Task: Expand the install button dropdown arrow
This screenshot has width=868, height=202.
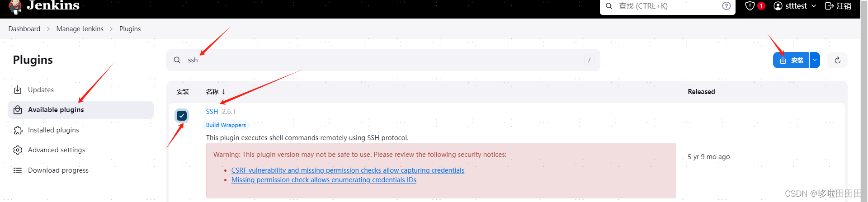Action: [x=815, y=60]
